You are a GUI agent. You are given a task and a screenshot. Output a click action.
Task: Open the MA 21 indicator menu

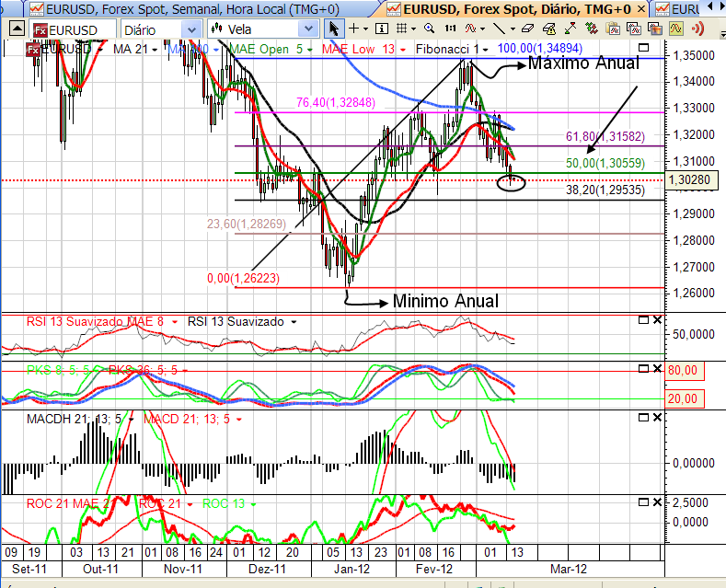(x=155, y=50)
